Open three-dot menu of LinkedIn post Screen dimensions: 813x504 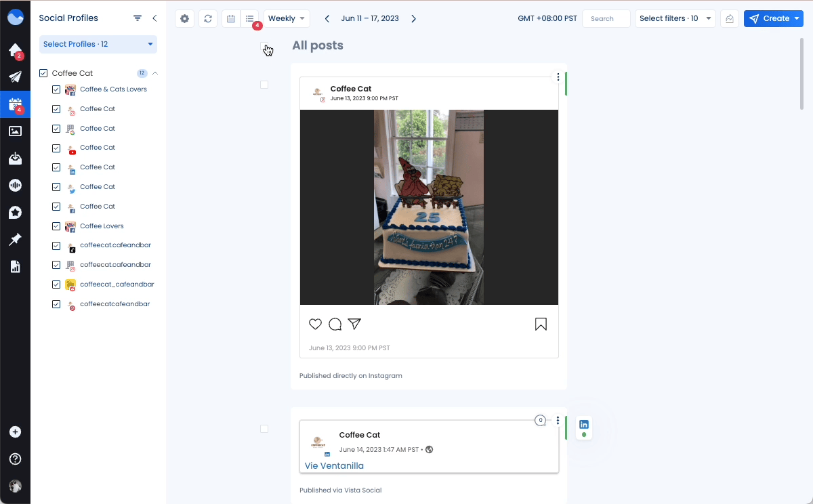(x=558, y=421)
